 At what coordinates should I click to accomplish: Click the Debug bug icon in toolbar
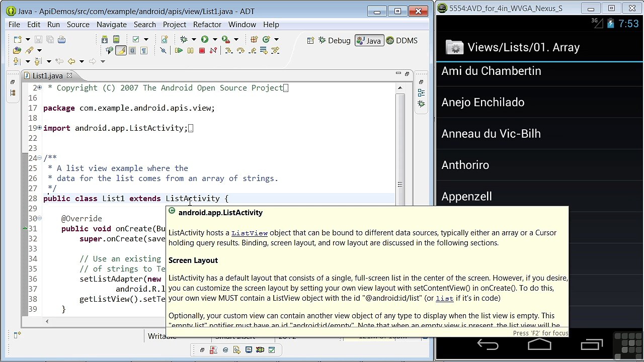[184, 40]
